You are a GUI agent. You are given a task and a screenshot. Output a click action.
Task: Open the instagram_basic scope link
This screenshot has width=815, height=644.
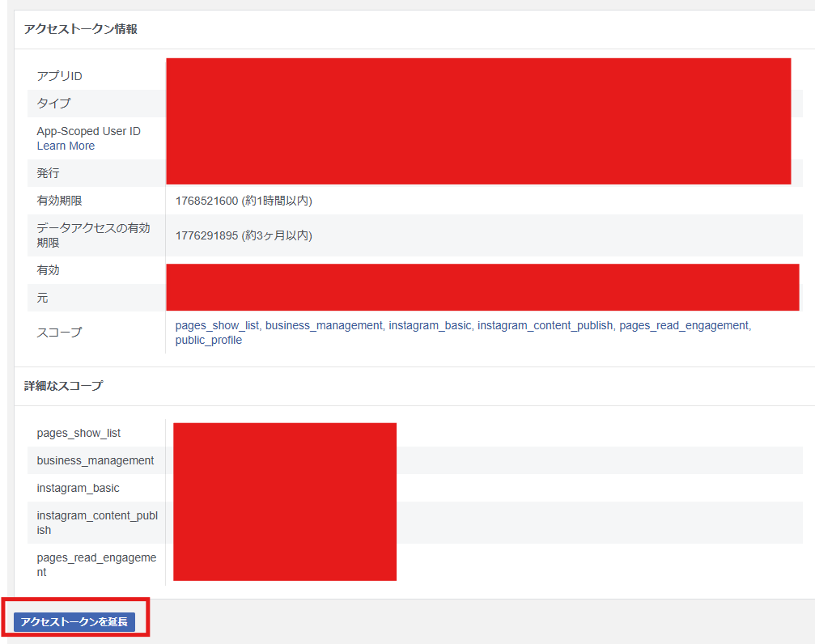point(430,325)
